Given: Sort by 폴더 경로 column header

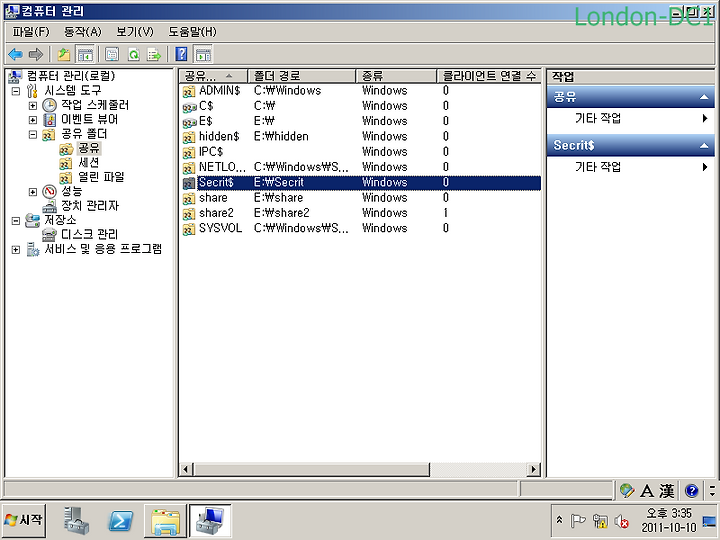Looking at the screenshot, I should pos(302,76).
